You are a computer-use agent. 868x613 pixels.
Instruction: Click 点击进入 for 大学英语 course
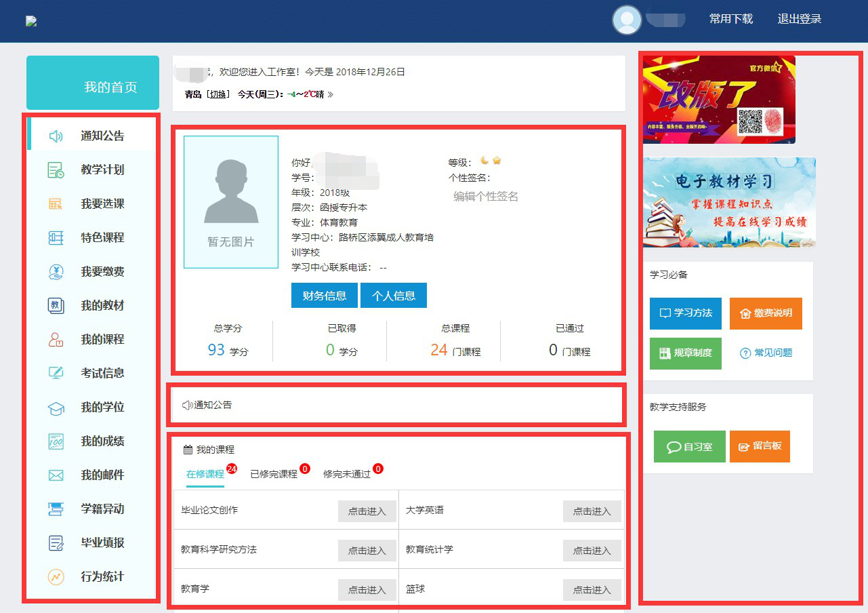tap(592, 511)
